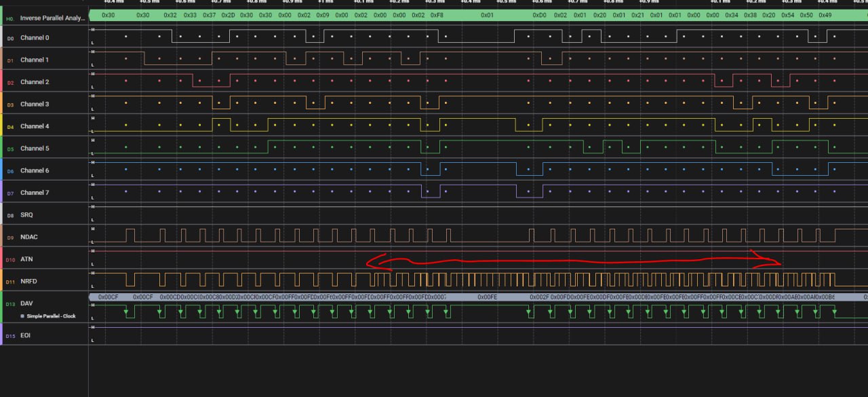Screen dimensions: 868x397
Task: Click the D0 channel index badge
Action: [x=9, y=38]
